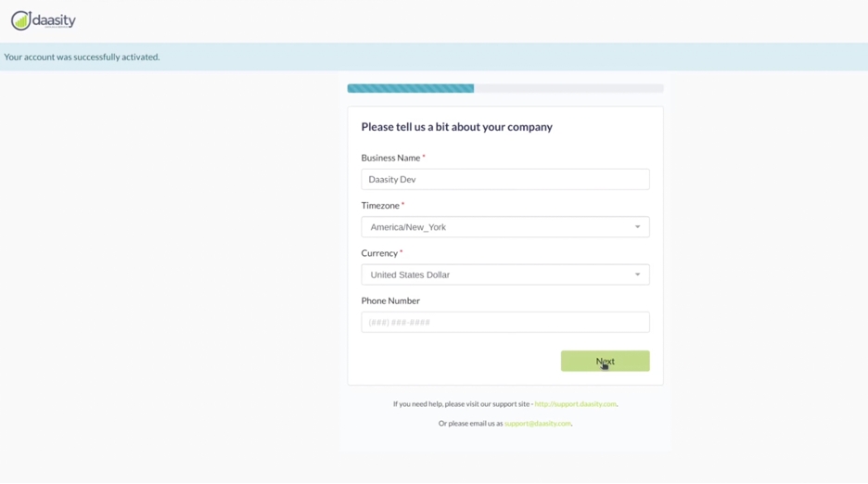Screen dimensions: 868x484
Task: Focus the Business Name input field
Action: click(504, 179)
